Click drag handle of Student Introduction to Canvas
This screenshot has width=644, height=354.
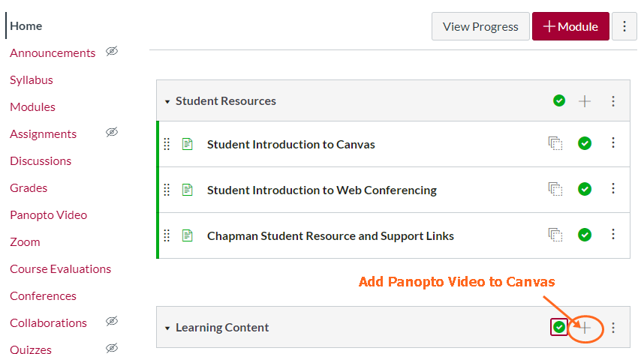167,144
